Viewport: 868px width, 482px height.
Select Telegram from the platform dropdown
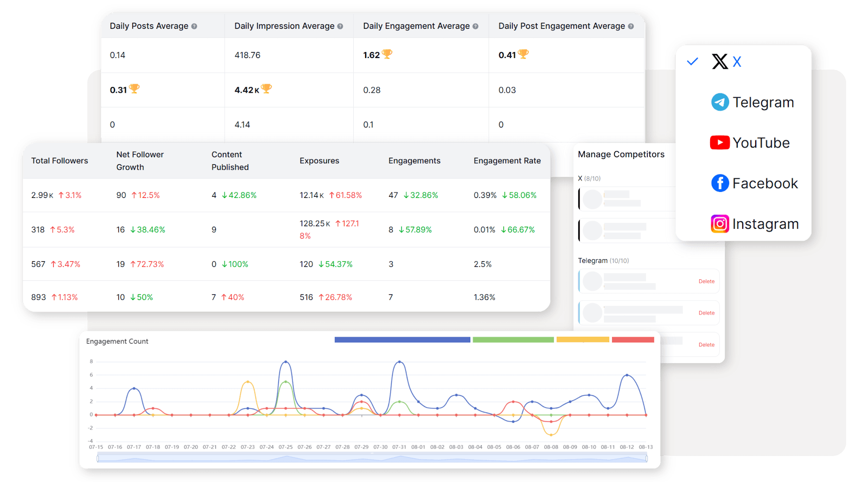coord(763,102)
